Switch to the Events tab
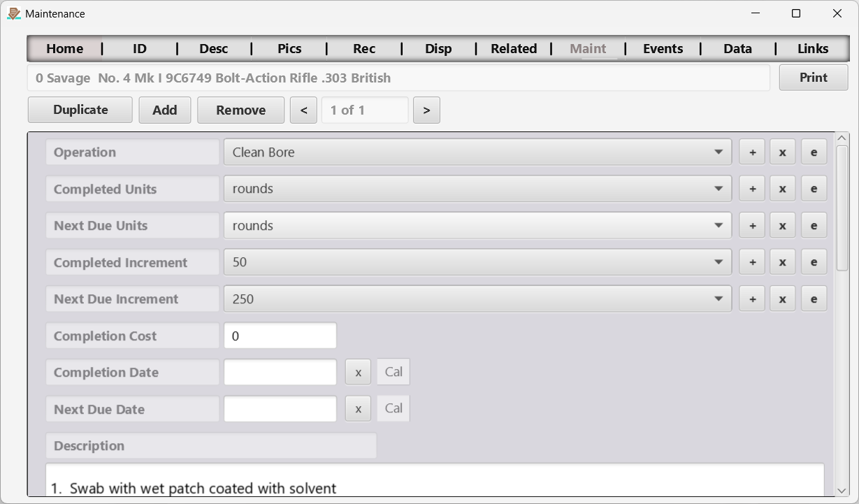The height and width of the screenshot is (504, 859). point(663,48)
